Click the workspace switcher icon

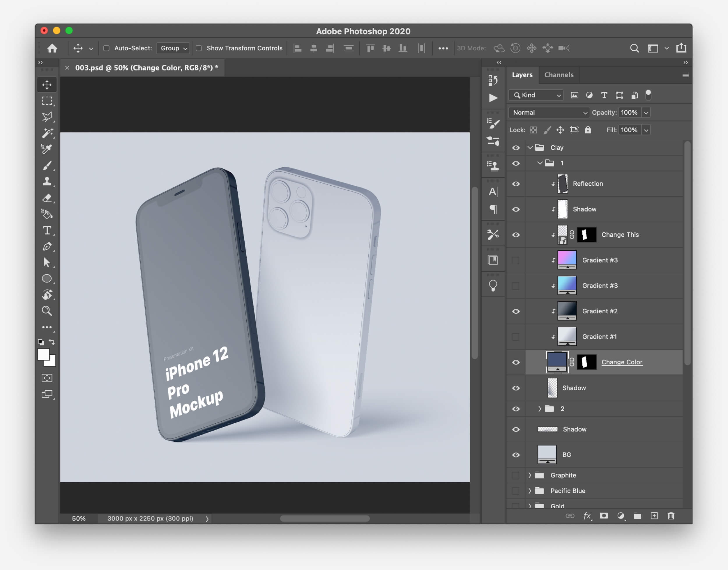click(x=653, y=48)
